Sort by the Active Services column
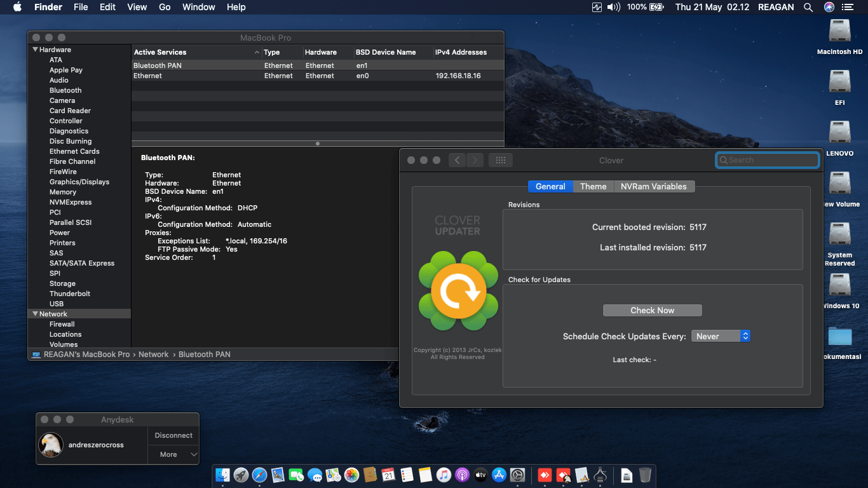Screen dimensions: 868x488 [196, 52]
